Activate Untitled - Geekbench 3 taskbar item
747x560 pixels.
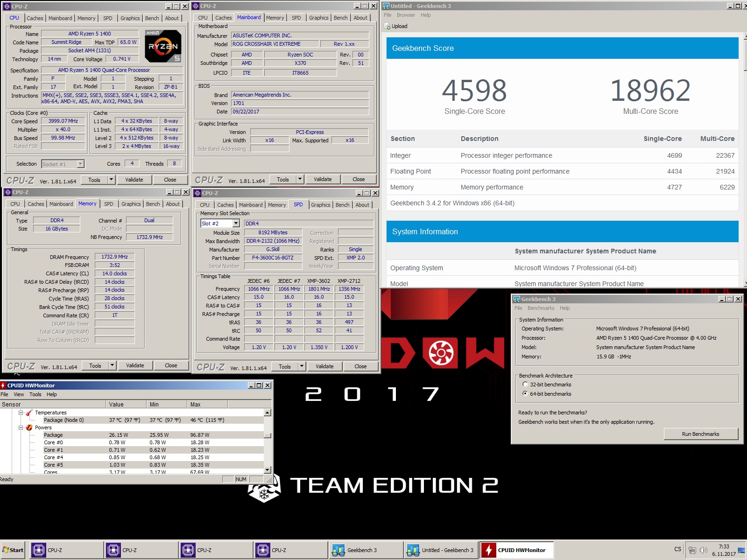point(440,550)
